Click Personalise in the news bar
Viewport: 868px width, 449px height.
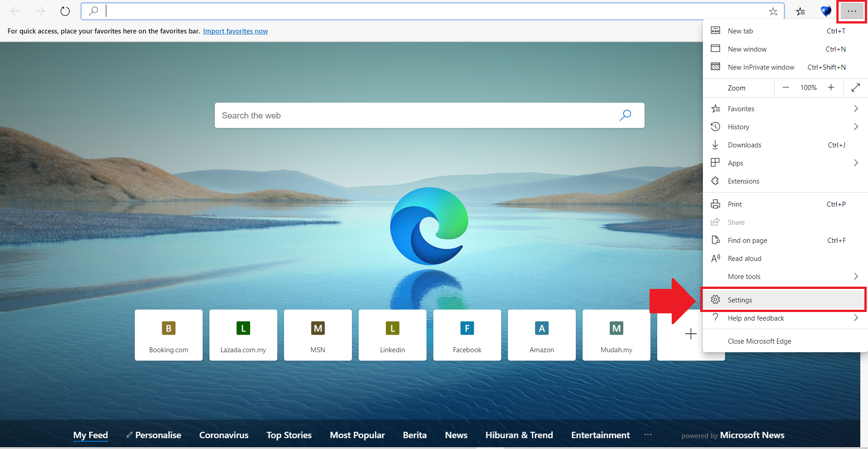tap(154, 435)
